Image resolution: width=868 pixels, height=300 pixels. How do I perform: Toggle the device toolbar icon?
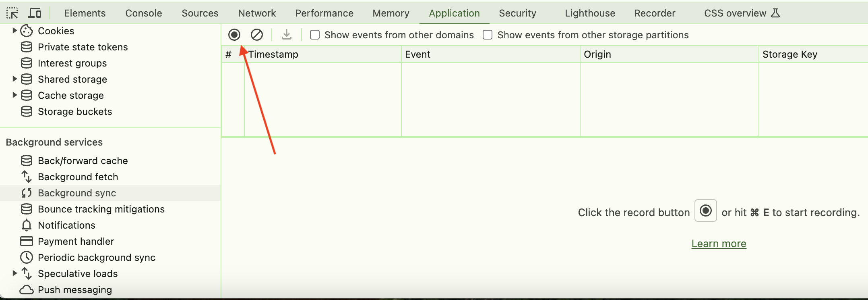pyautogui.click(x=35, y=13)
